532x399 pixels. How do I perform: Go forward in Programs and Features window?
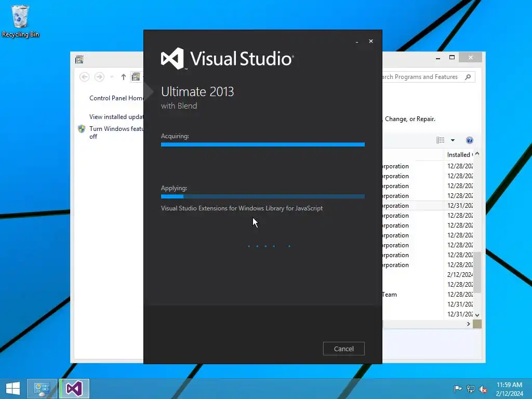point(99,77)
